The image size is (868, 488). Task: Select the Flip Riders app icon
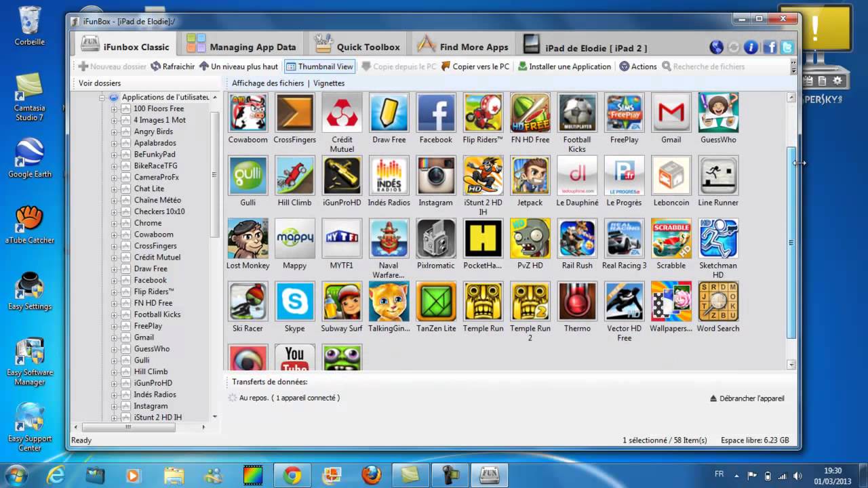pyautogui.click(x=483, y=113)
